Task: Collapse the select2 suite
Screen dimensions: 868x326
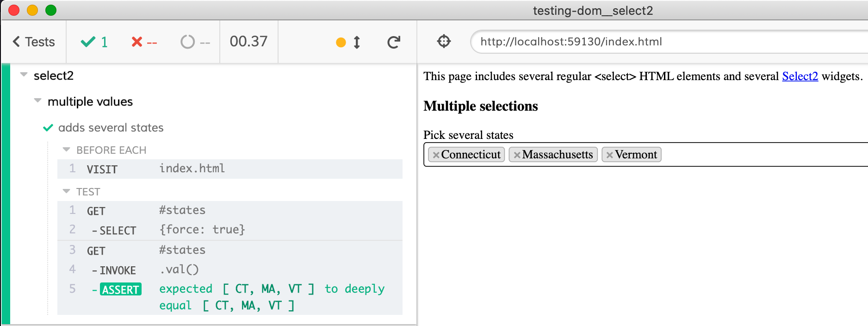Action: tap(24, 75)
